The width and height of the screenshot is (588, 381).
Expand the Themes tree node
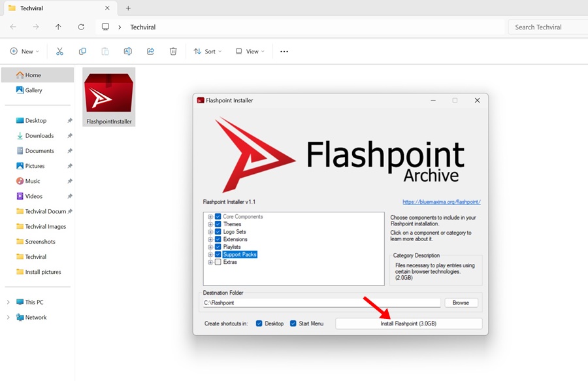pyautogui.click(x=210, y=224)
